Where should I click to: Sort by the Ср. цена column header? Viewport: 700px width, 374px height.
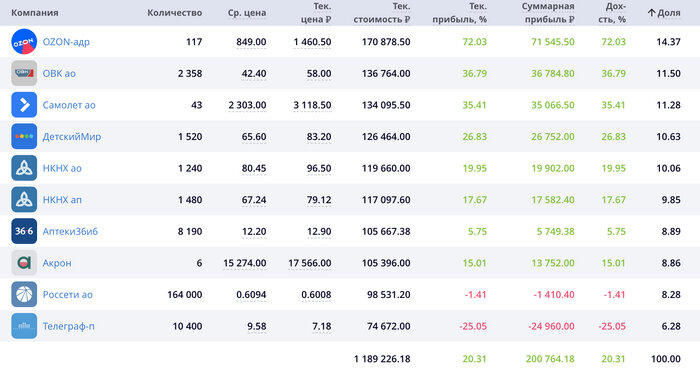click(x=247, y=13)
